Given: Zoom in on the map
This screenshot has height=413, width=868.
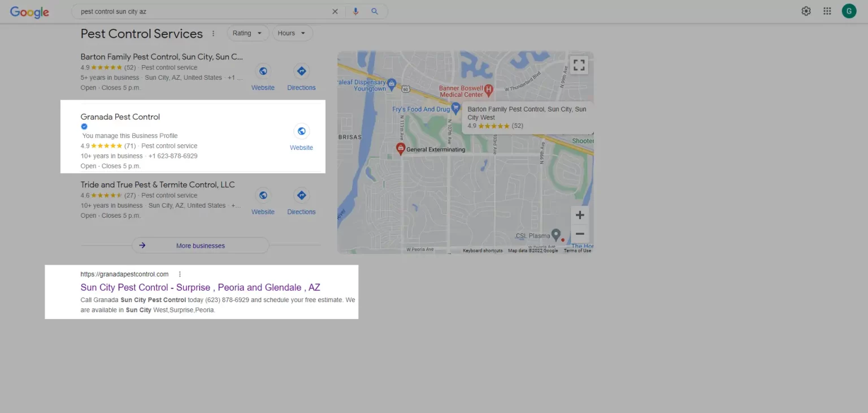Looking at the screenshot, I should tap(580, 215).
